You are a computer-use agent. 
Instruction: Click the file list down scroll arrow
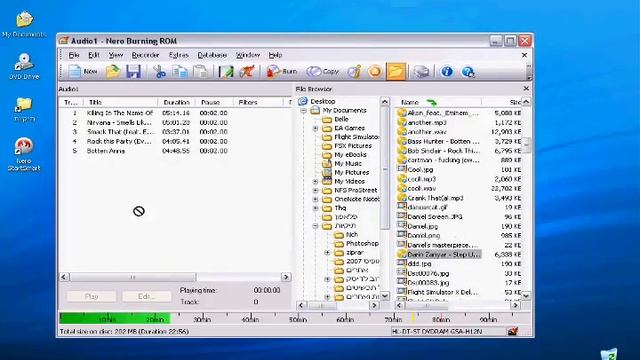coord(526,296)
